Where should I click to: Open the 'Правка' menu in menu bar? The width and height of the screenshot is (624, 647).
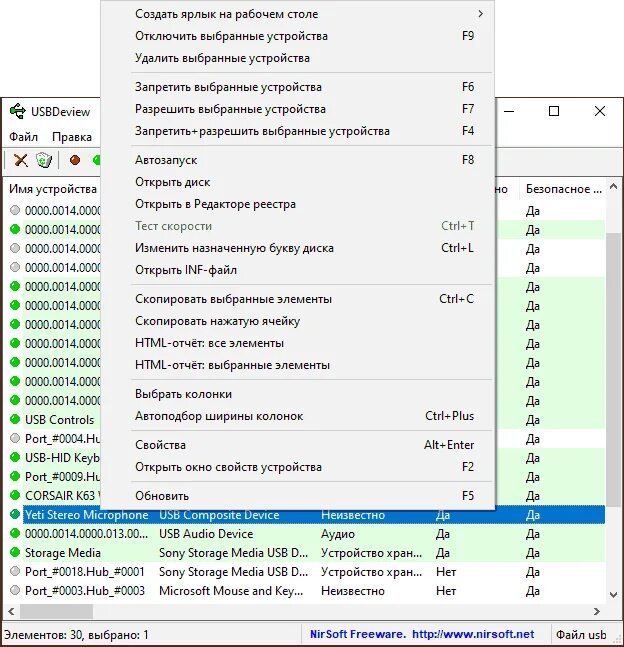72,137
